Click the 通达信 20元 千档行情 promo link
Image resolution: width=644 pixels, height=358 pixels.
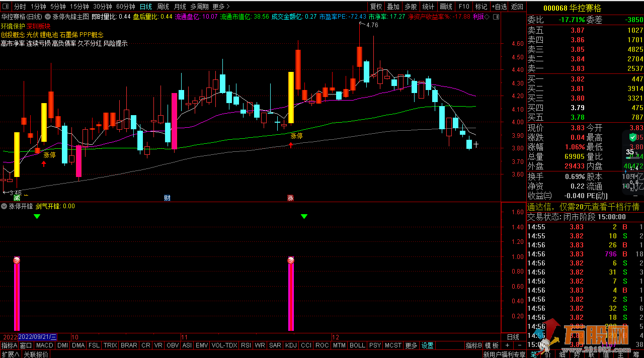tap(583, 207)
